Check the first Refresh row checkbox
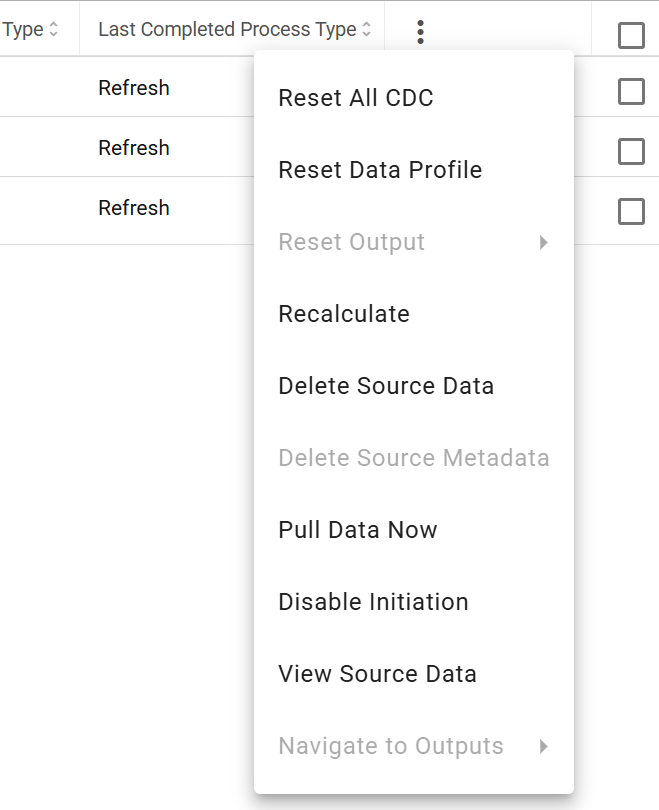Screen dimensions: 659x810 [x=631, y=91]
